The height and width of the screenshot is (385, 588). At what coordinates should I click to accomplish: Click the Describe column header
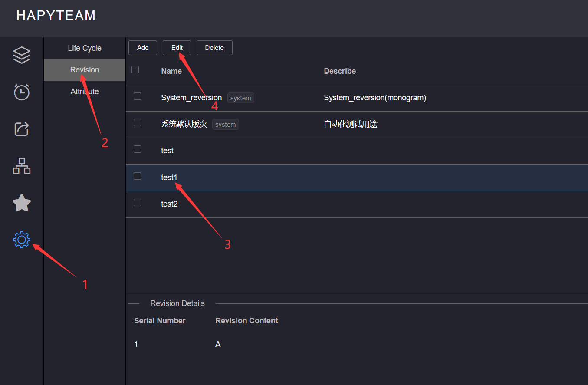(x=340, y=71)
